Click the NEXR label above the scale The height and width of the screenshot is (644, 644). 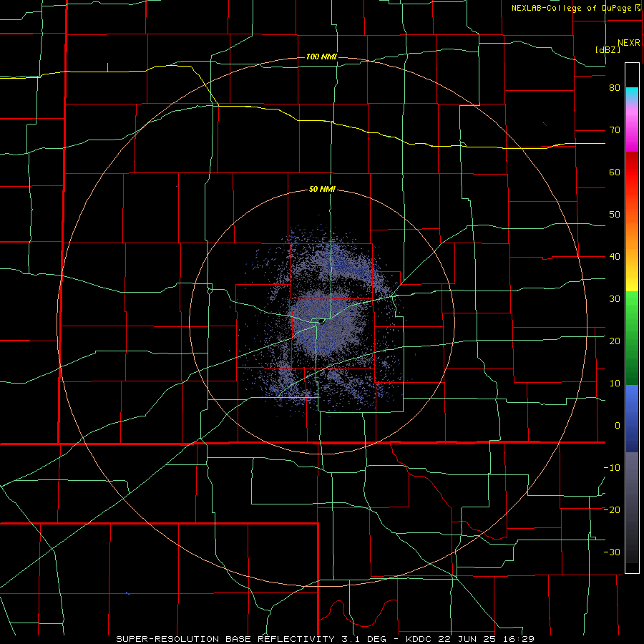tap(628, 43)
